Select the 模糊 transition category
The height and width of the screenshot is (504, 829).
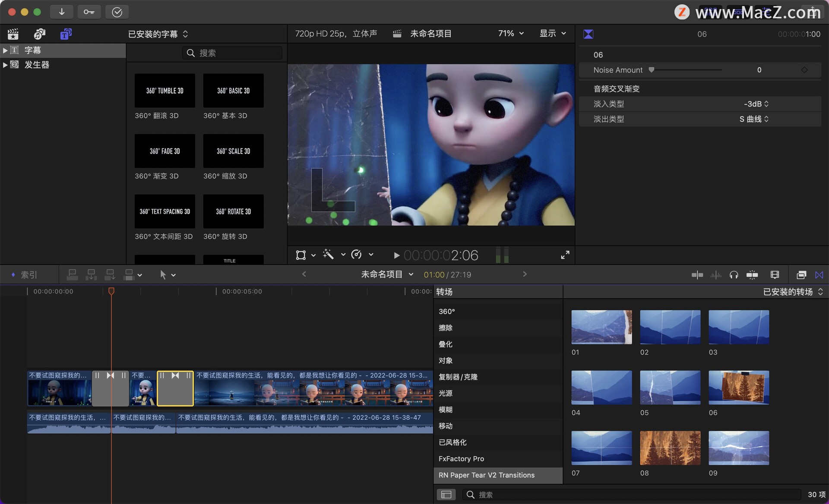tap(446, 409)
